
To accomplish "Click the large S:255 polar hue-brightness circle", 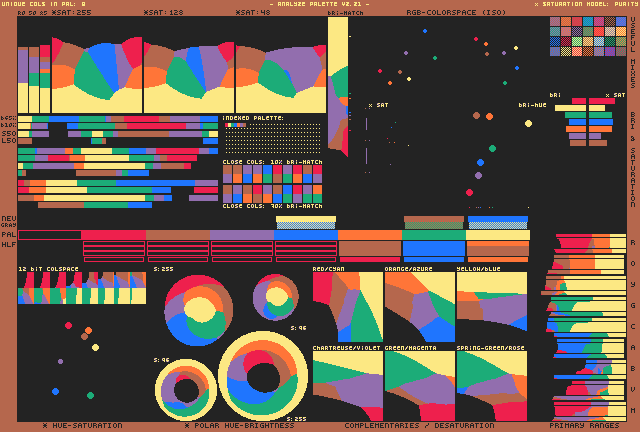I will pyautogui.click(x=263, y=375).
